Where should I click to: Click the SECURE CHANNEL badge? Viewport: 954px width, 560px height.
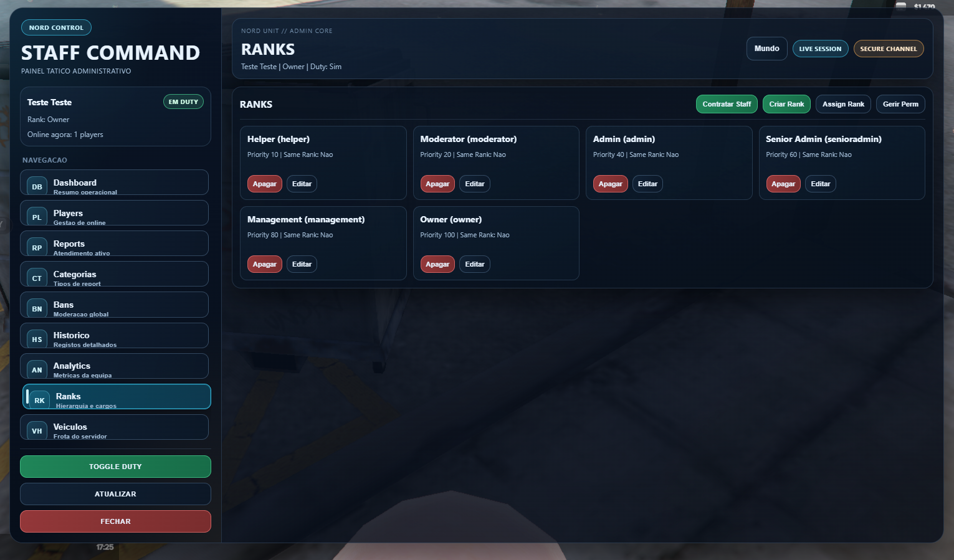coord(889,49)
